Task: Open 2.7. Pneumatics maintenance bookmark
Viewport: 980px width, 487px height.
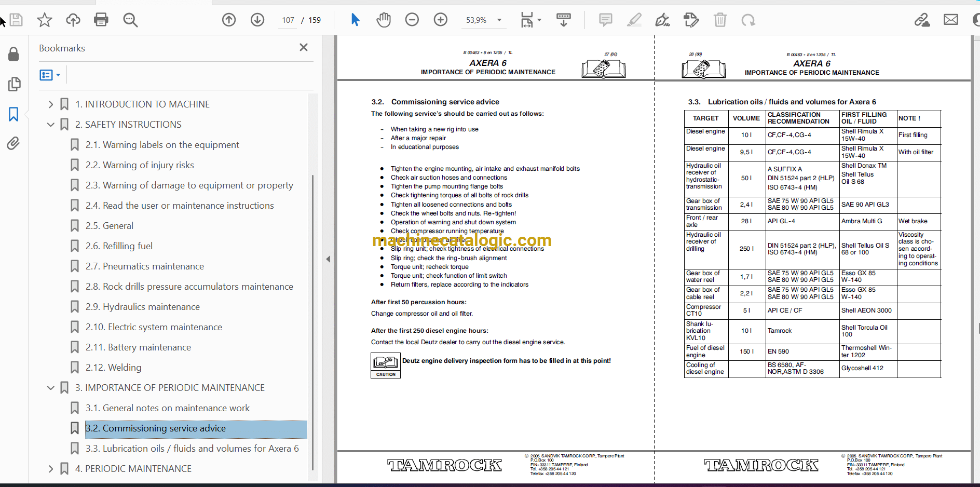Action: point(145,266)
